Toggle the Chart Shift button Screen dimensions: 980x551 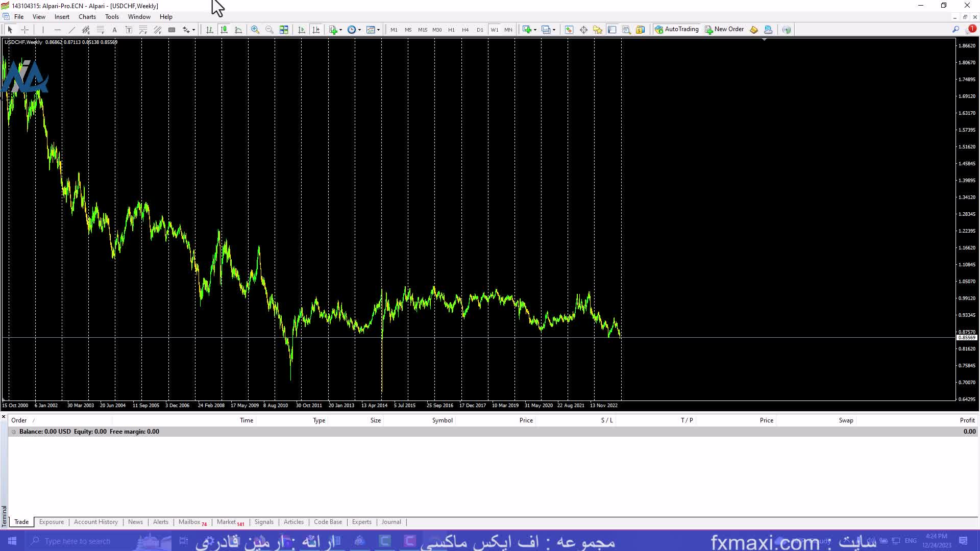pos(316,30)
